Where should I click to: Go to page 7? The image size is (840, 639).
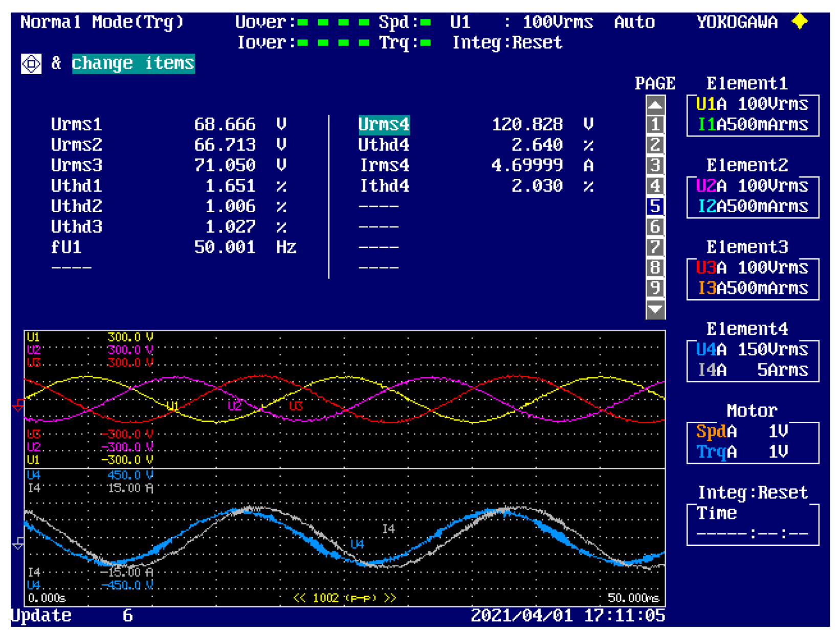click(x=655, y=247)
